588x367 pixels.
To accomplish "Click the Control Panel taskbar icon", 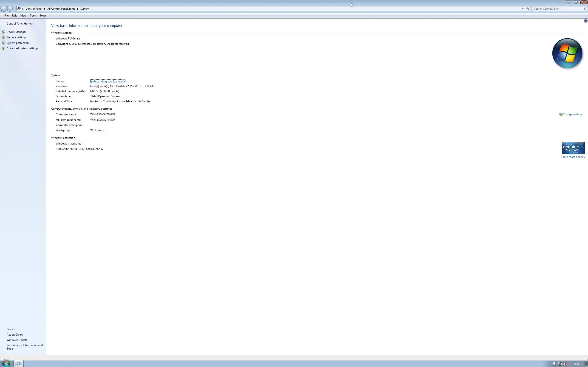I will [18, 363].
